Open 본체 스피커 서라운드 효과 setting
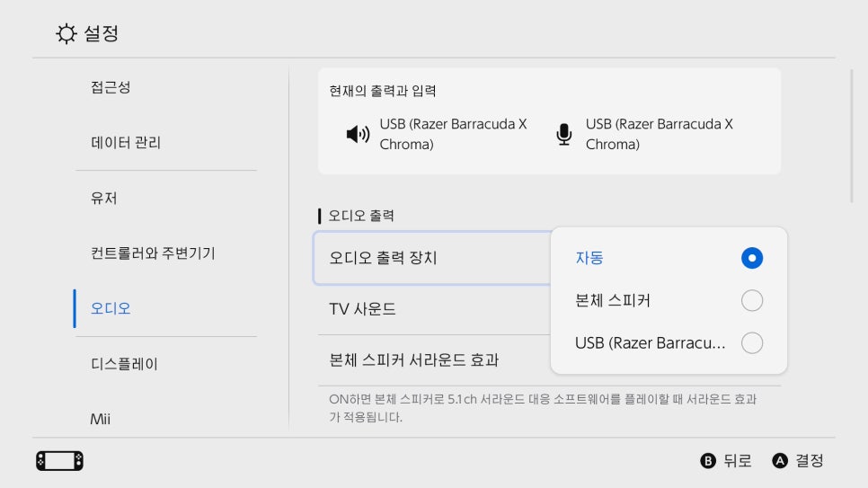Screen dimensions: 868x488 tap(431, 360)
